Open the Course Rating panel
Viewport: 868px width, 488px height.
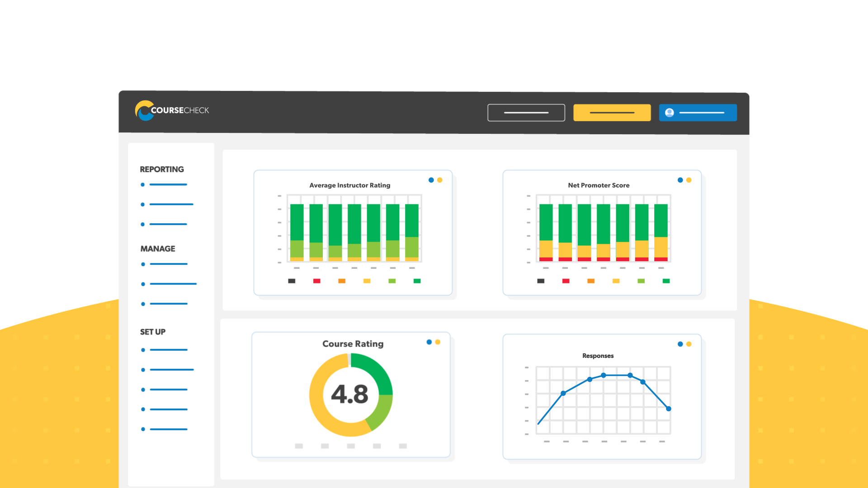point(352,344)
